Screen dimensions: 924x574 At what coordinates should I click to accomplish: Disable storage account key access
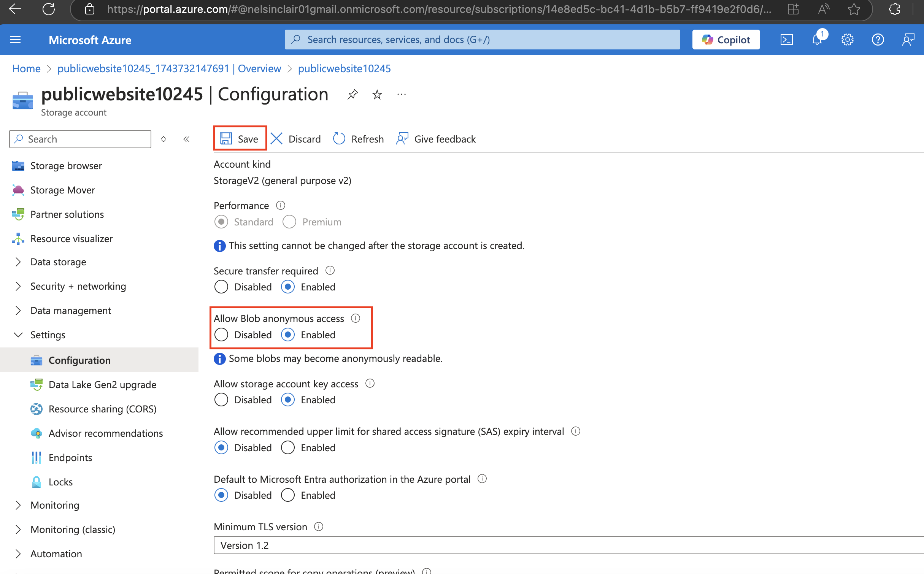point(221,400)
